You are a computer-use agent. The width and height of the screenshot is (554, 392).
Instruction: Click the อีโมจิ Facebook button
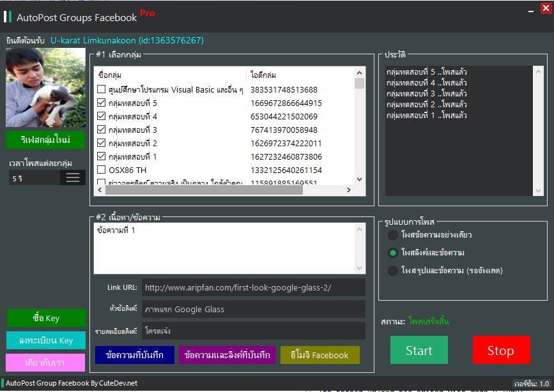(x=319, y=355)
